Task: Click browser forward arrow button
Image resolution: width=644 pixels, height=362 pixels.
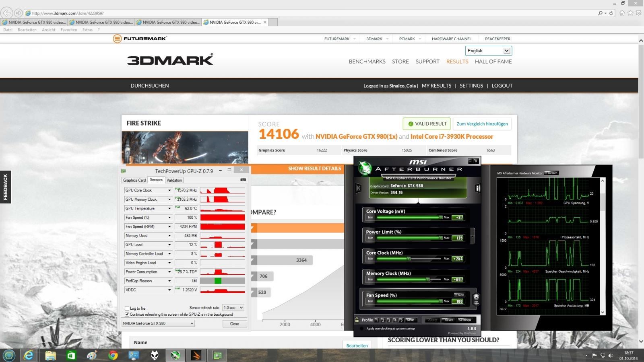Action: 18,13
